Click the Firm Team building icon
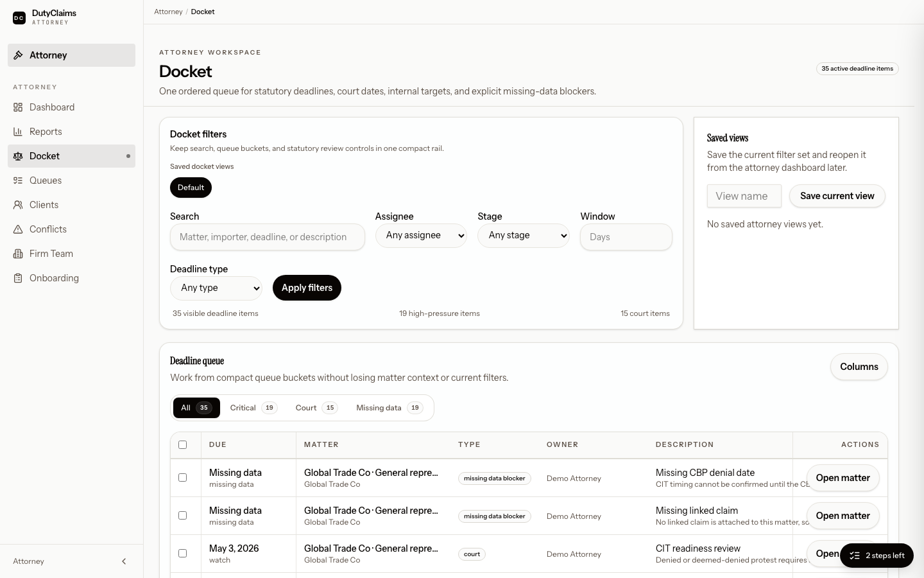 click(x=18, y=254)
